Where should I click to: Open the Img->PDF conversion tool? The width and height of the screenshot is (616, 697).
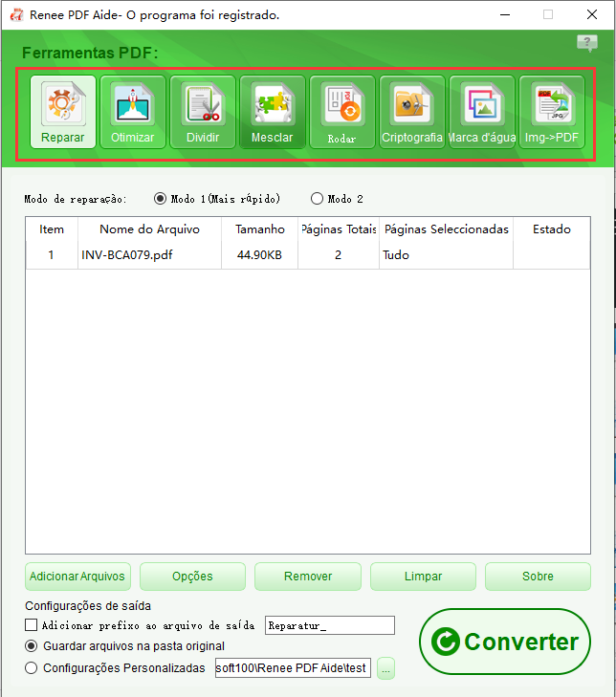click(x=552, y=112)
